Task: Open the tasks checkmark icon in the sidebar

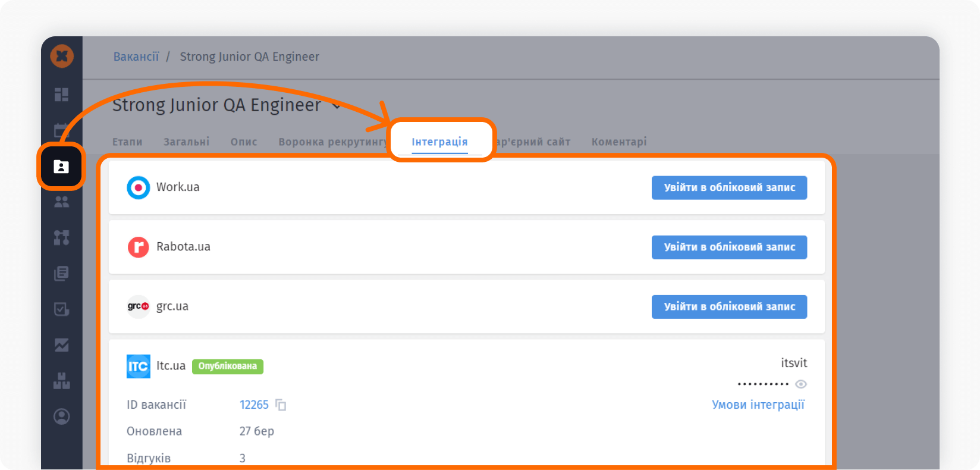Action: [61, 309]
